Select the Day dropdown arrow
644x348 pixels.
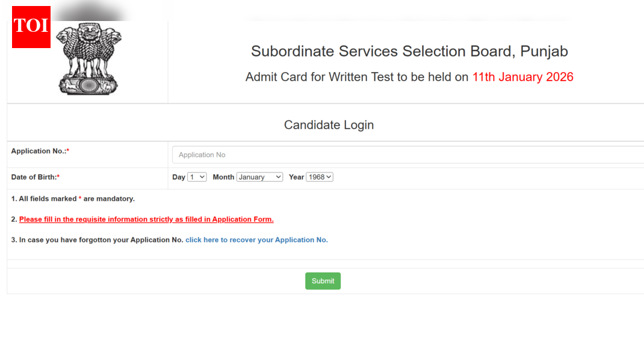tap(202, 177)
